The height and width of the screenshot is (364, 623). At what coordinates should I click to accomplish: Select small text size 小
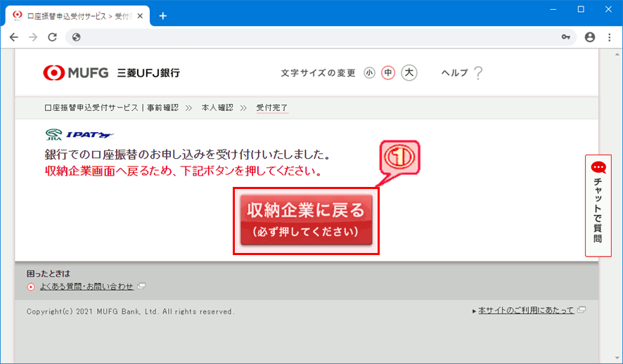click(369, 73)
